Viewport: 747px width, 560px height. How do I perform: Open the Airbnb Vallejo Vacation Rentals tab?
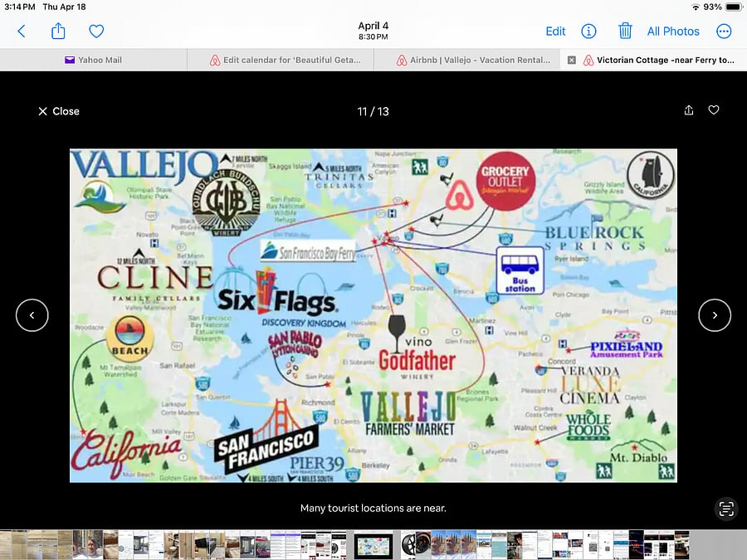point(466,60)
